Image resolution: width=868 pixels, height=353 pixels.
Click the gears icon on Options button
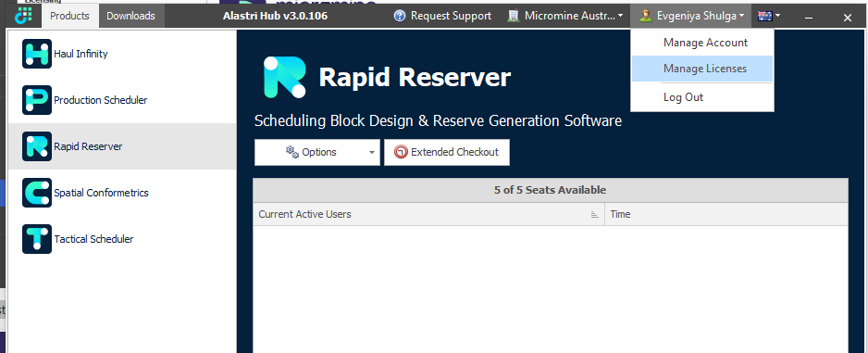click(291, 152)
